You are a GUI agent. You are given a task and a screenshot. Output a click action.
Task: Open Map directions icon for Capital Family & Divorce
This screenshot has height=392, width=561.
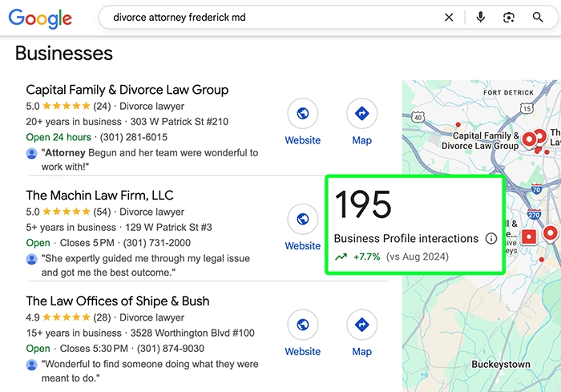click(x=361, y=114)
